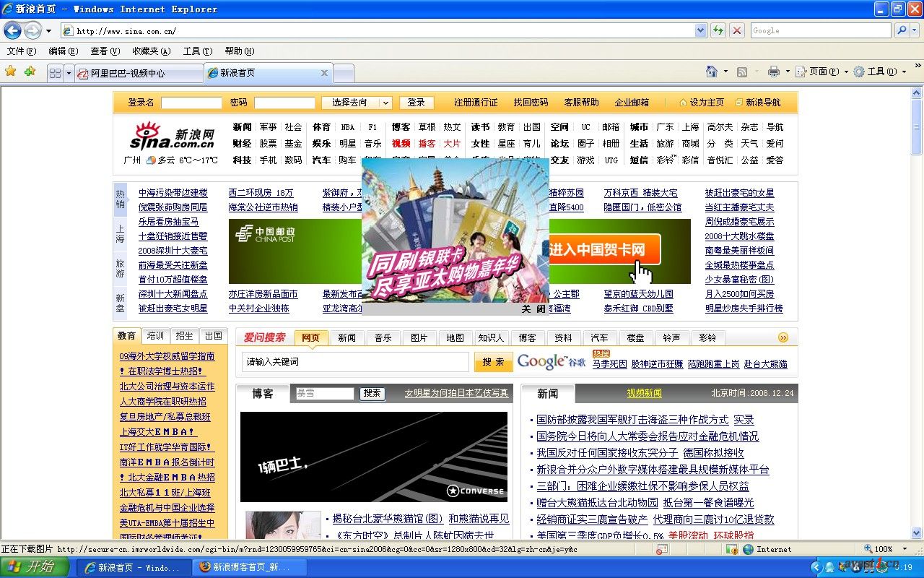Click the pop-up blocker icon in status bar
Screen dimensions: 924x578
(x=662, y=549)
